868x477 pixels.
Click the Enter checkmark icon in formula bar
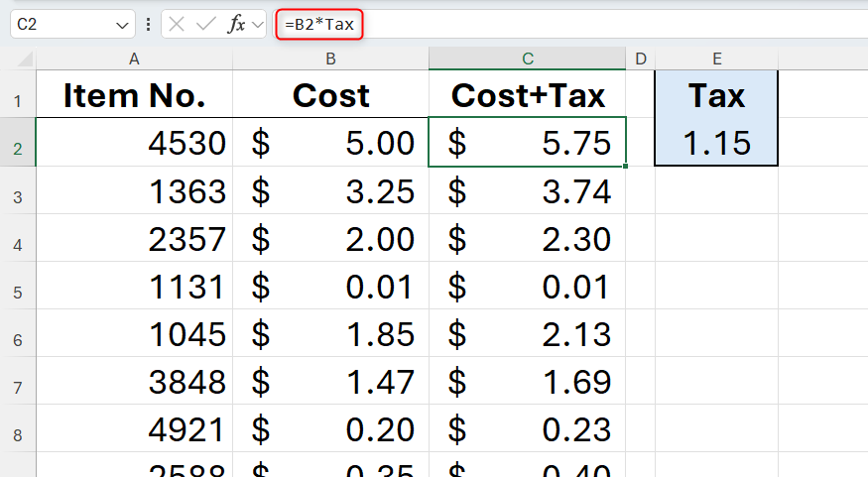pyautogui.click(x=206, y=25)
